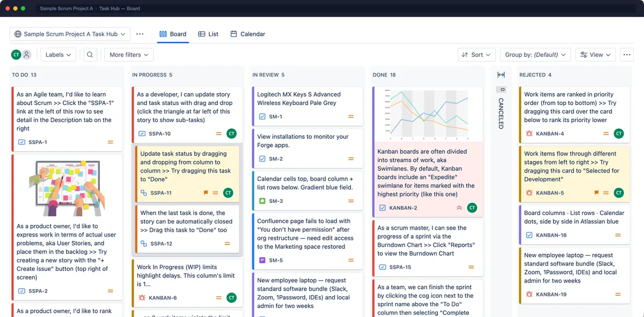Image resolution: width=644 pixels, height=317 pixels.
Task: Click the CT avatar on KANBAN-2 card
Action: click(x=472, y=208)
